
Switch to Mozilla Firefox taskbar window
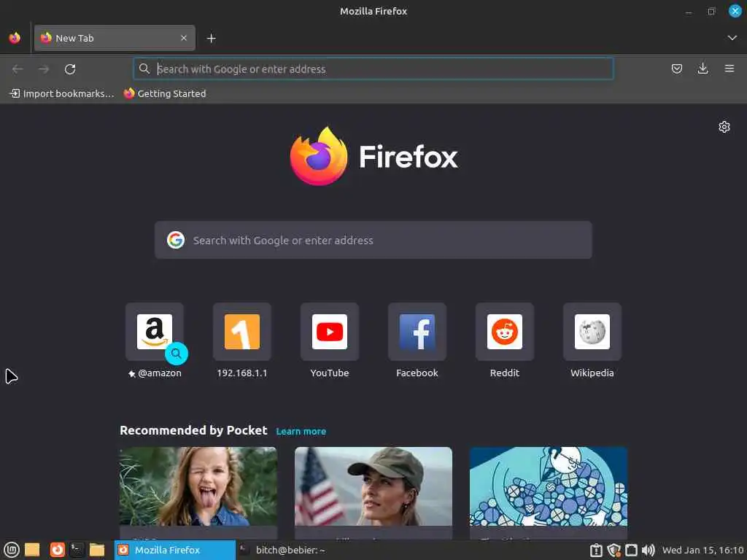(175, 550)
